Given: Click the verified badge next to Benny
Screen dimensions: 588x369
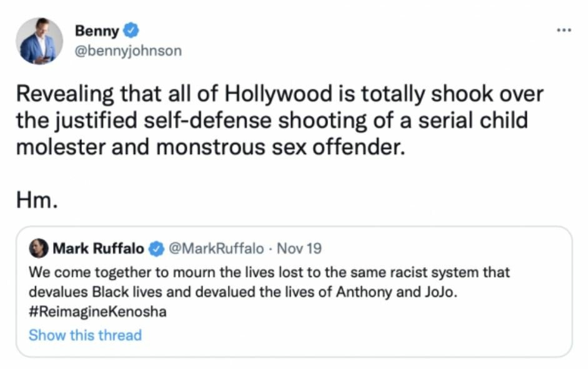Looking at the screenshot, I should (x=131, y=30).
